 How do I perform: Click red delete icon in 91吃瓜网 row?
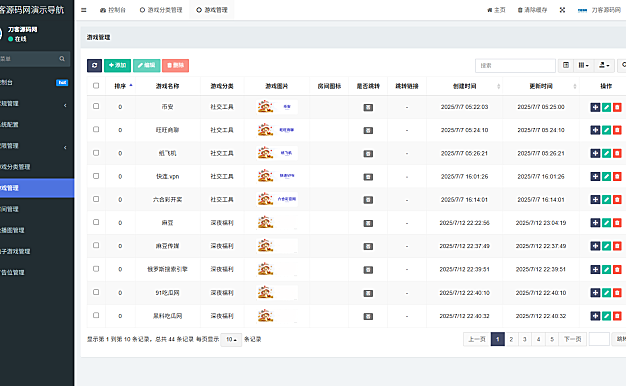pos(617,293)
